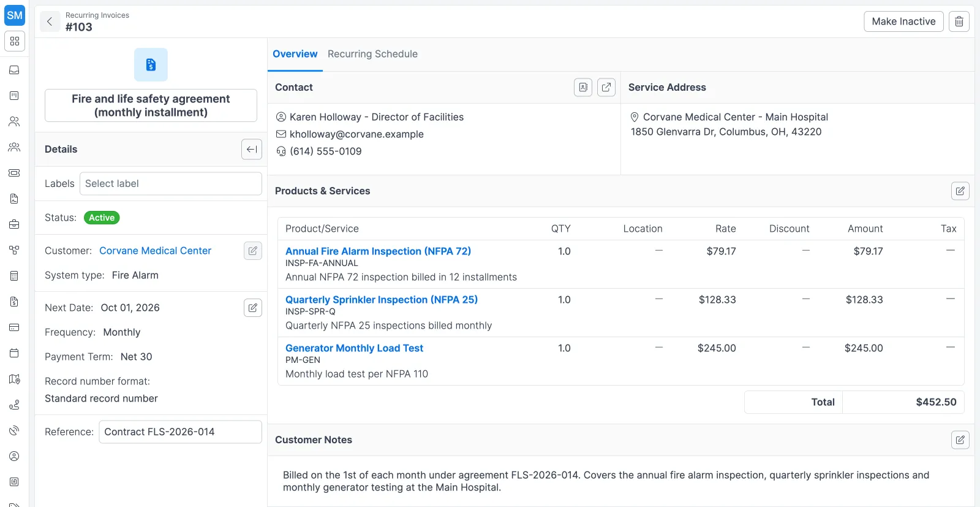Open the ticket icon in sidebar
The width and height of the screenshot is (980, 507).
[x=15, y=173]
